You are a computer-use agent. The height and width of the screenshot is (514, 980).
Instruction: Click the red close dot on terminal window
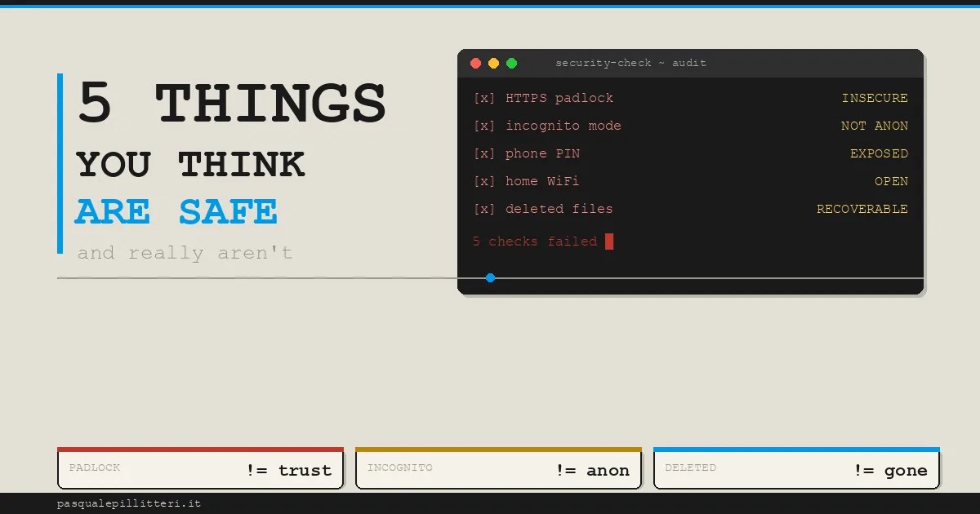click(x=476, y=63)
